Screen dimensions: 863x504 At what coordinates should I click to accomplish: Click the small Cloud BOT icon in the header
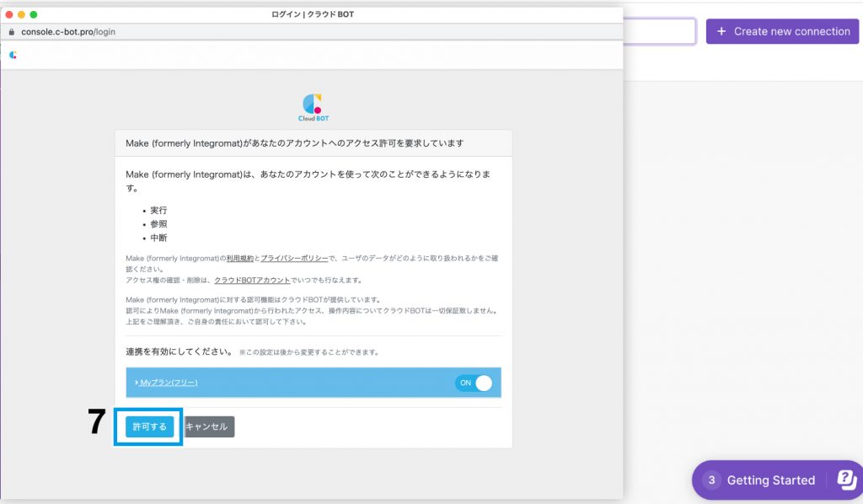13,55
